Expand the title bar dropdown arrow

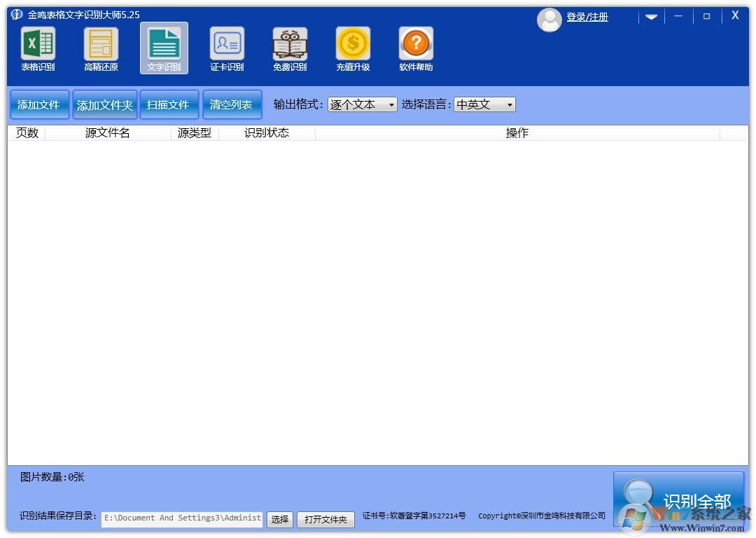pyautogui.click(x=651, y=15)
